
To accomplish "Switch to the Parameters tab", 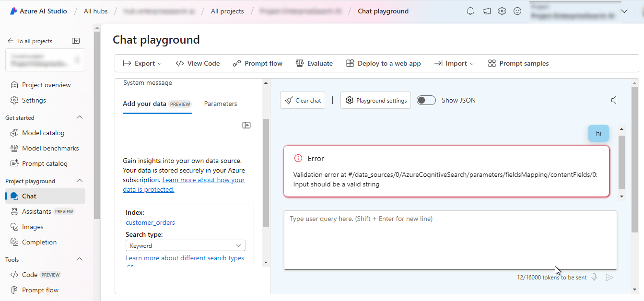I will coord(220,104).
